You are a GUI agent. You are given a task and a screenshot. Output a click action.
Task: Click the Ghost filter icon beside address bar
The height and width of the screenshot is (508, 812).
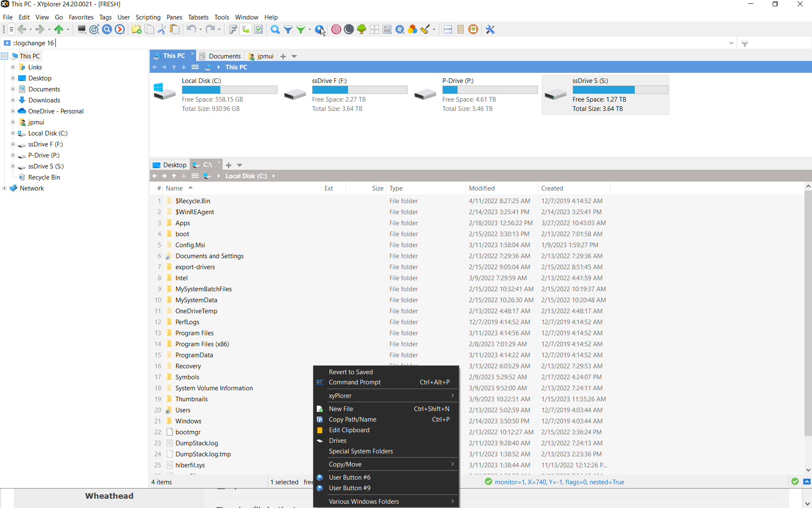point(745,43)
